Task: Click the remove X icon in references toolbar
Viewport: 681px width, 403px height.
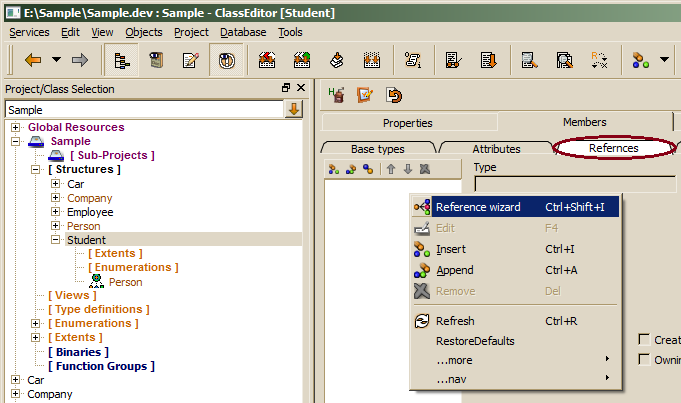Action: (x=425, y=169)
